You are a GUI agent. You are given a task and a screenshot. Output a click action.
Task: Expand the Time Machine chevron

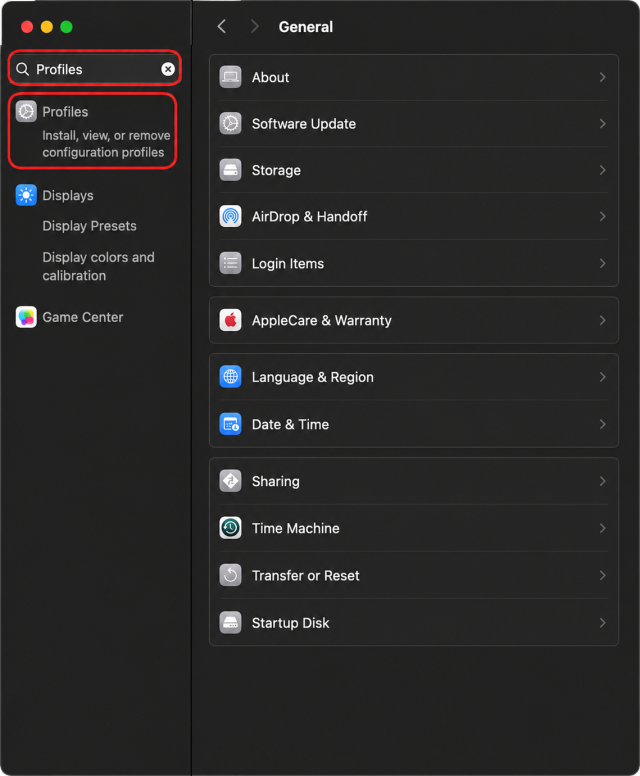point(602,528)
